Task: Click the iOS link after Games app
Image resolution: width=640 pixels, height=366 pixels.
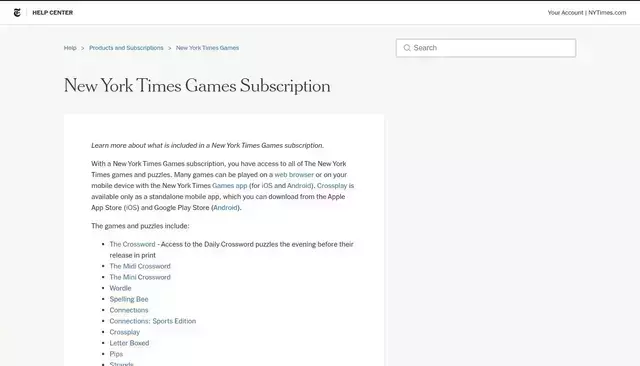Action: coord(267,186)
